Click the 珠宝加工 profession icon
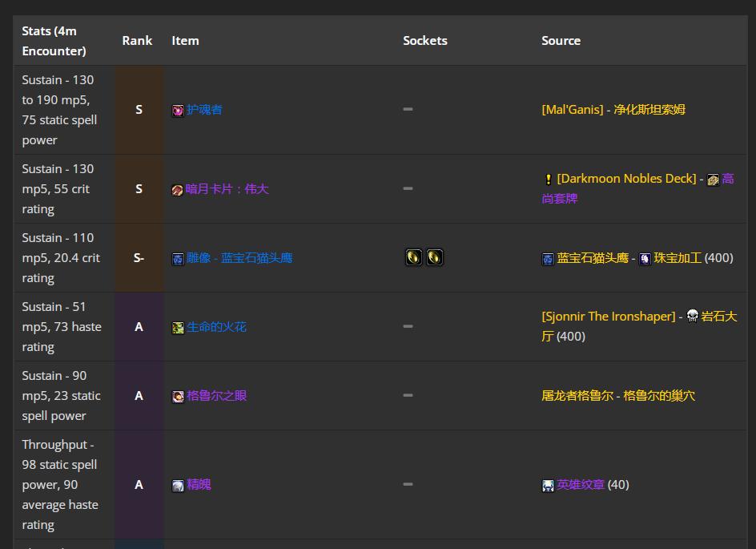756x549 pixels. pos(645,259)
